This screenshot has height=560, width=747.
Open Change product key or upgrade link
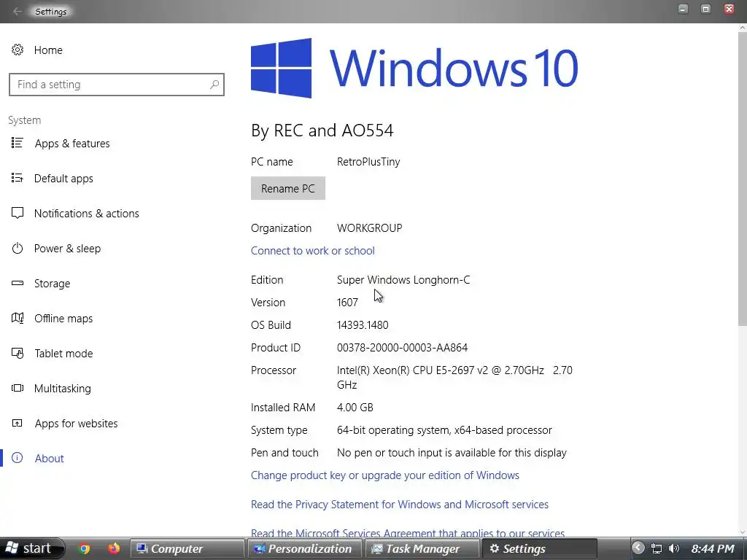(x=385, y=475)
